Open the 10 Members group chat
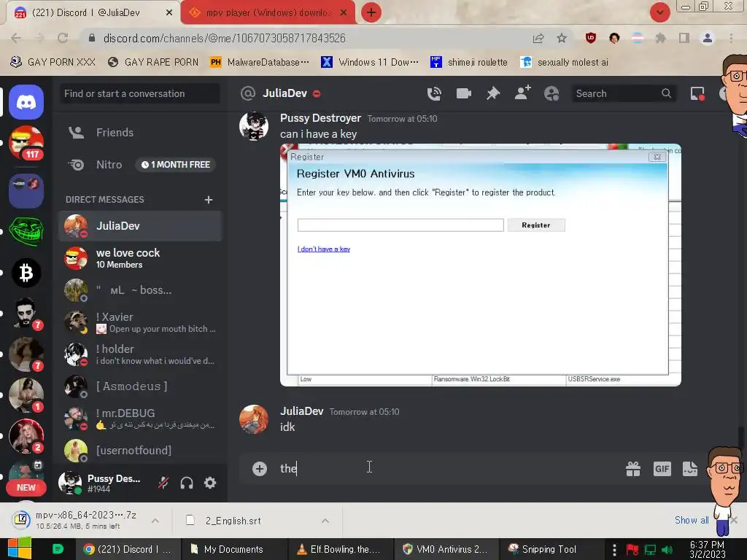This screenshot has height=560, width=747. pos(140,258)
